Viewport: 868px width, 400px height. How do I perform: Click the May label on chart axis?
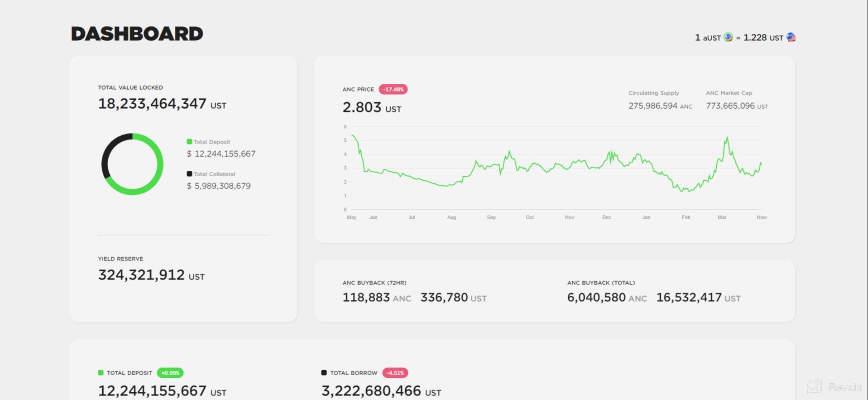(x=351, y=217)
